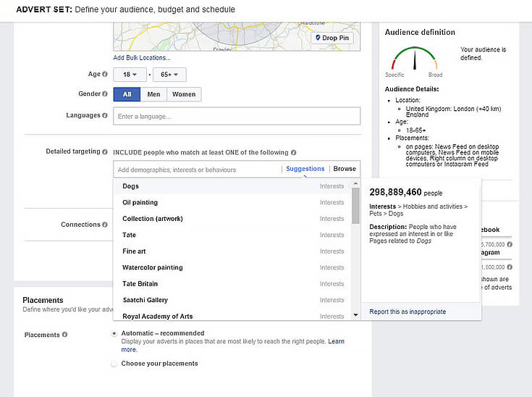Choose Fine art suggestion

coord(233,251)
